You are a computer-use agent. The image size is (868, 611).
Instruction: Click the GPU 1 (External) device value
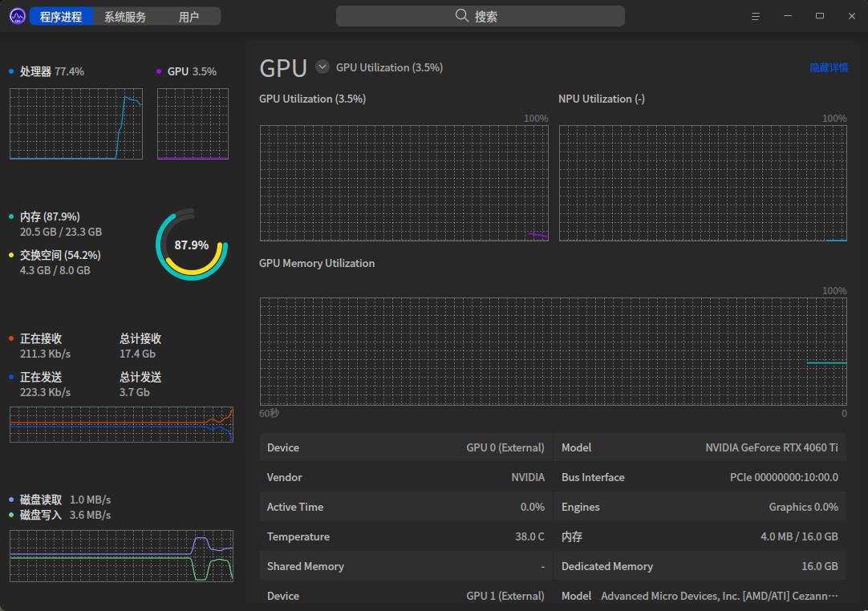pyautogui.click(x=505, y=596)
